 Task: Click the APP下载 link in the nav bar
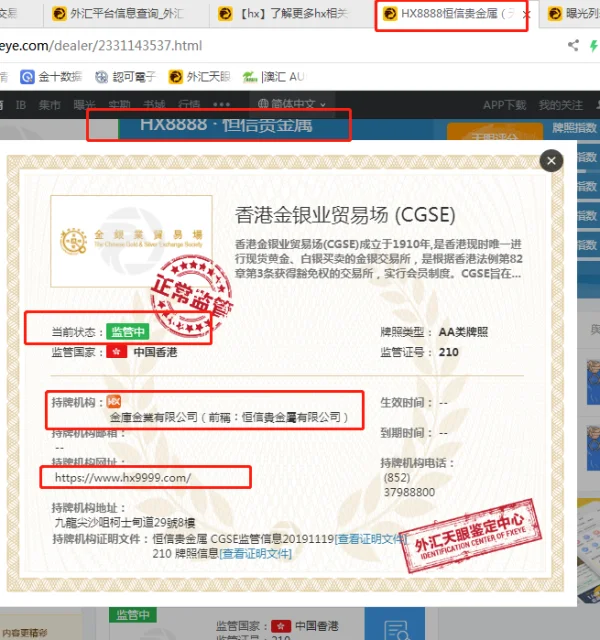click(x=504, y=105)
